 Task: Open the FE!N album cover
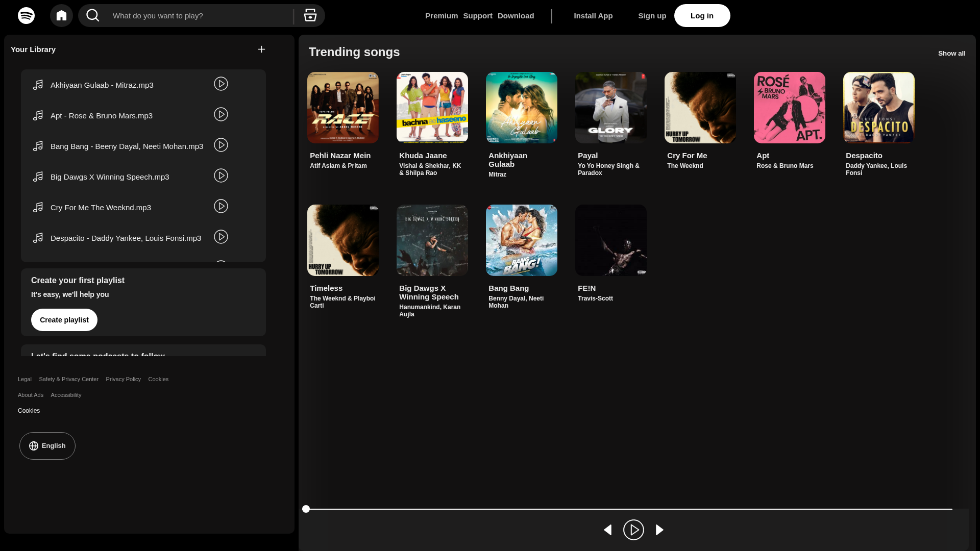[x=611, y=240]
